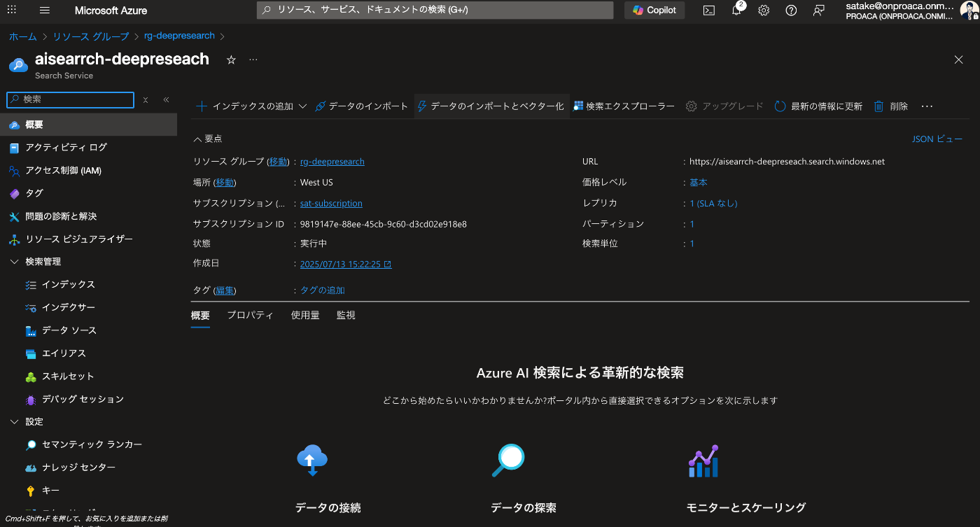Open portal settings gear

click(x=764, y=10)
